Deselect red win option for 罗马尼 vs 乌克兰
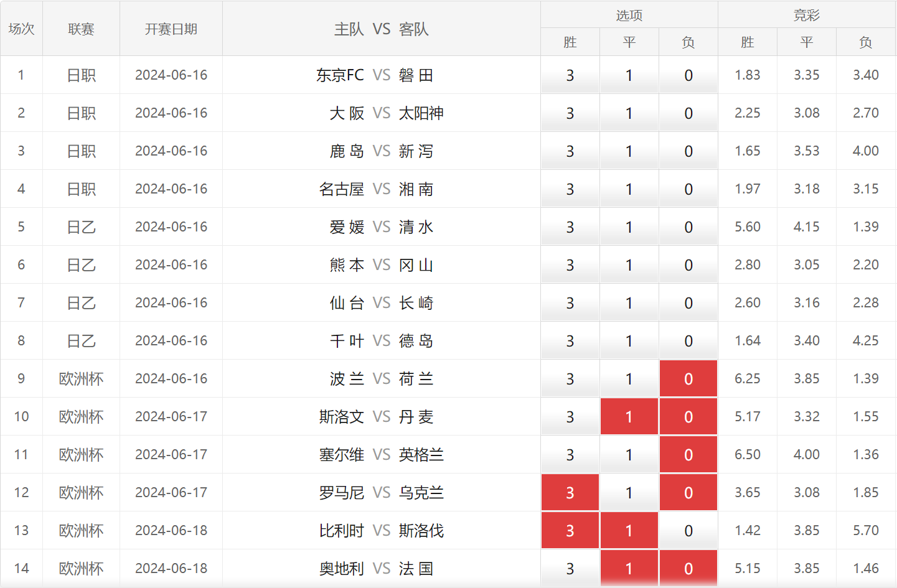Image resolution: width=897 pixels, height=588 pixels. point(570,493)
